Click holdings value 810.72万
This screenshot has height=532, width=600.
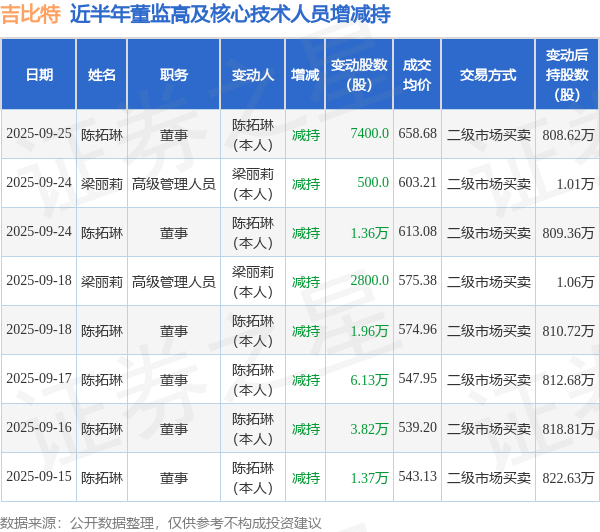pos(568,331)
